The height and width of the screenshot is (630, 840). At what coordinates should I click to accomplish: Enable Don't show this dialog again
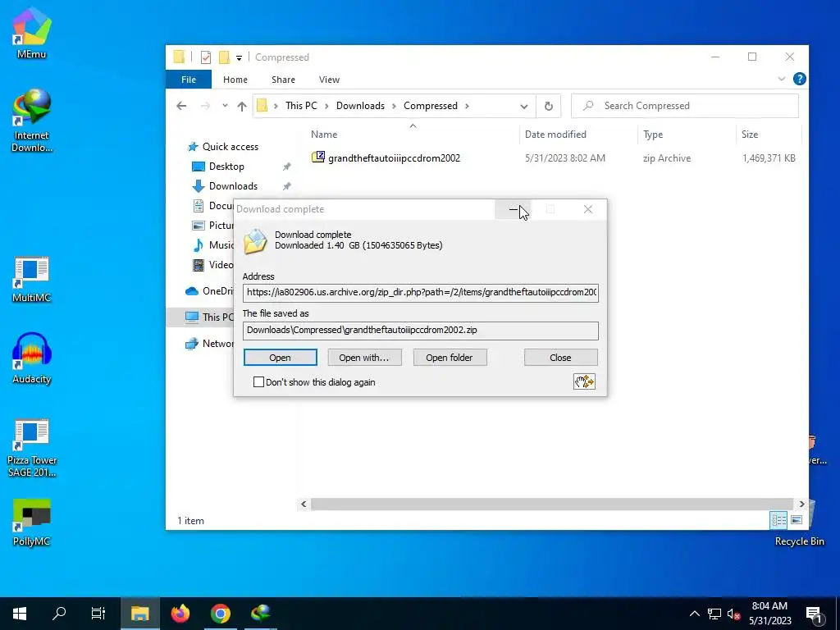point(258,382)
